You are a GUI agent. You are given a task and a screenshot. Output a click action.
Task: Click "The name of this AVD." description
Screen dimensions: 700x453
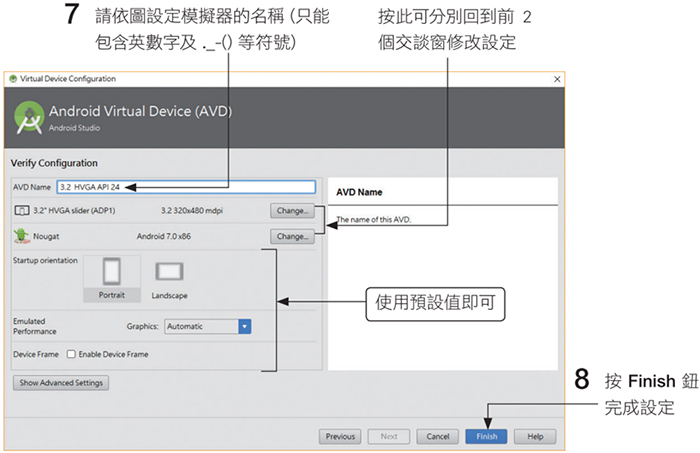coord(373,220)
